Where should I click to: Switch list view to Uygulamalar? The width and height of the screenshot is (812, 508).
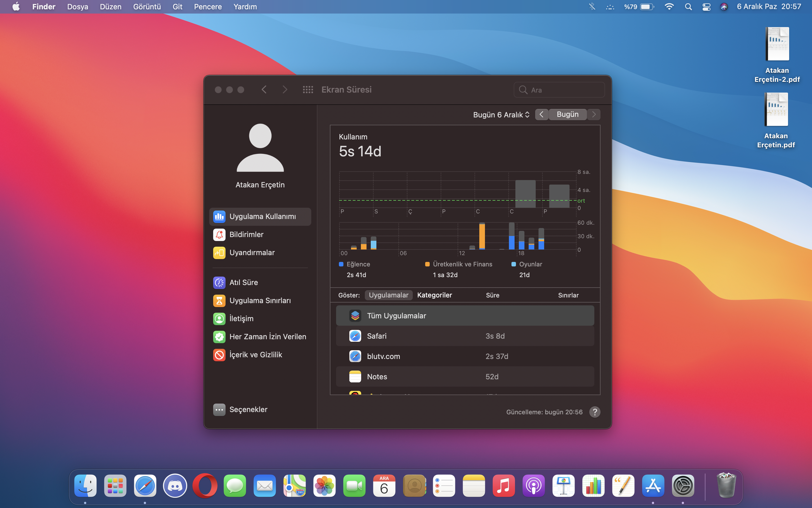click(x=389, y=295)
